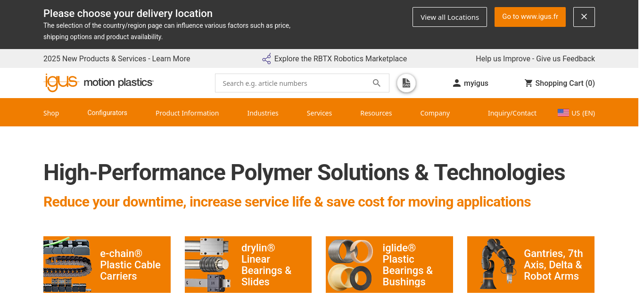Expand the Product Information menu
The image size is (644, 307).
(187, 113)
